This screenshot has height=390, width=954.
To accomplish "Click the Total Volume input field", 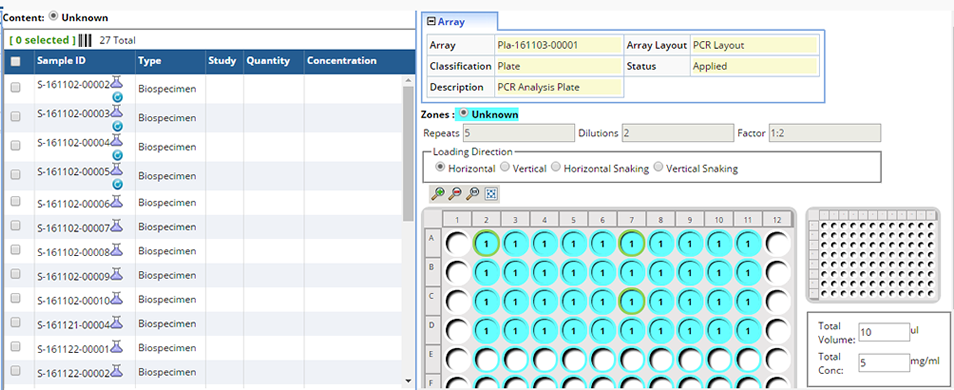I will [x=883, y=333].
